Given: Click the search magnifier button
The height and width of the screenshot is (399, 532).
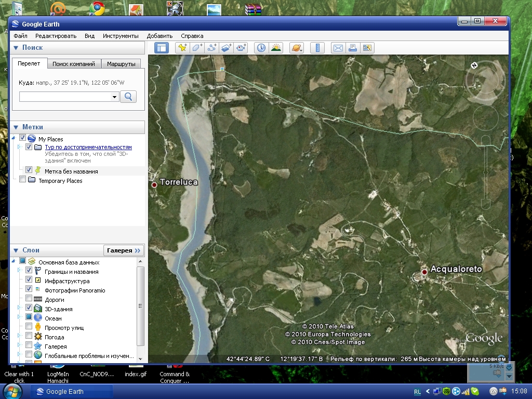Looking at the screenshot, I should point(128,97).
